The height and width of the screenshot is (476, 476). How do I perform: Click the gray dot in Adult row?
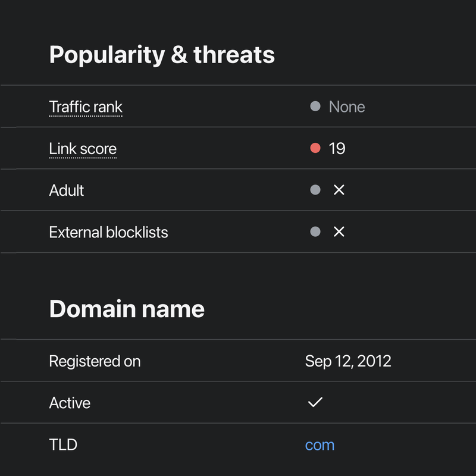pos(315,190)
